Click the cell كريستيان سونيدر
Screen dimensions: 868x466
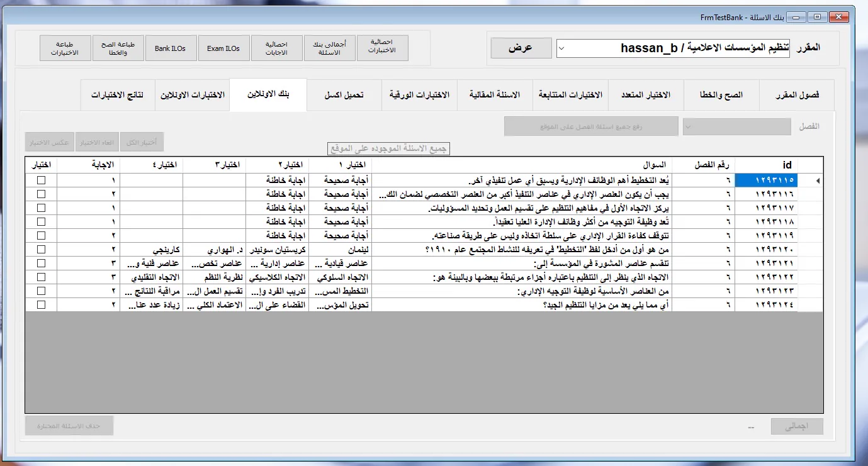click(x=277, y=250)
